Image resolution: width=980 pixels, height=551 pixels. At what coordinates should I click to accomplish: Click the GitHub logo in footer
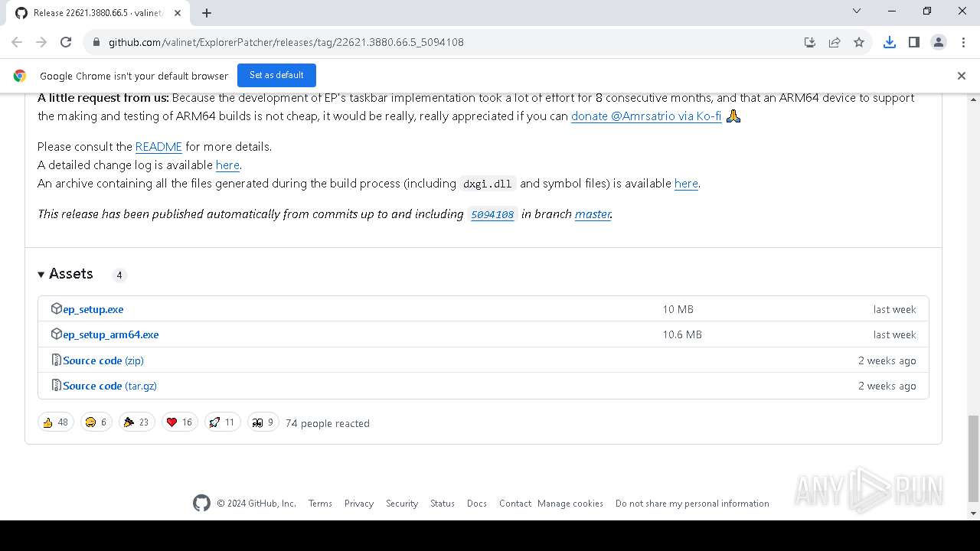(x=201, y=503)
